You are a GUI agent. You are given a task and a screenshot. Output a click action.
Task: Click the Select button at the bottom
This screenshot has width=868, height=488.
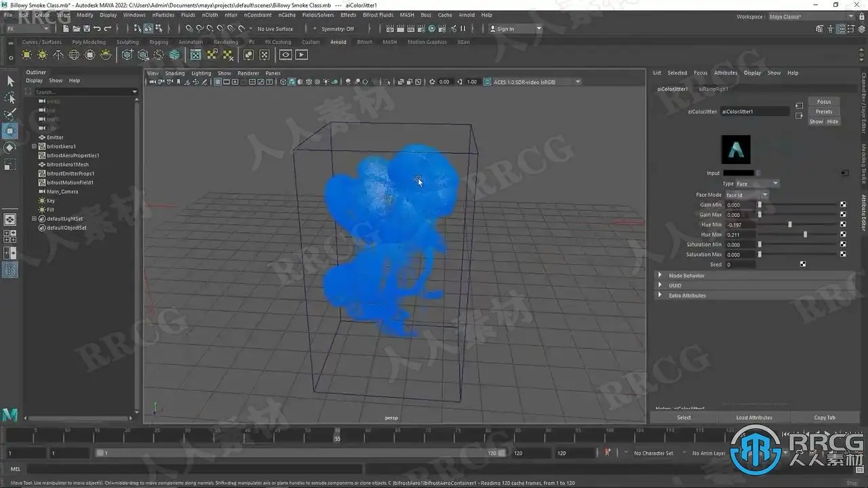(x=684, y=418)
